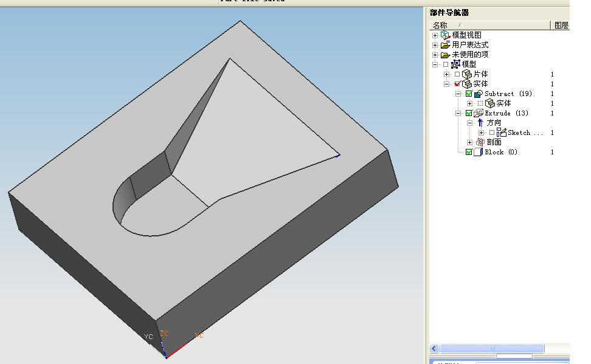Uncheck the green checkbox beside Extrude (13)
The height and width of the screenshot is (364, 591).
click(x=469, y=113)
